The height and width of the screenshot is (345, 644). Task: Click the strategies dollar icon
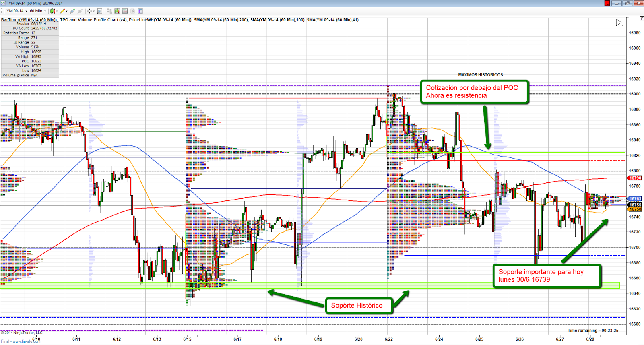point(132,11)
